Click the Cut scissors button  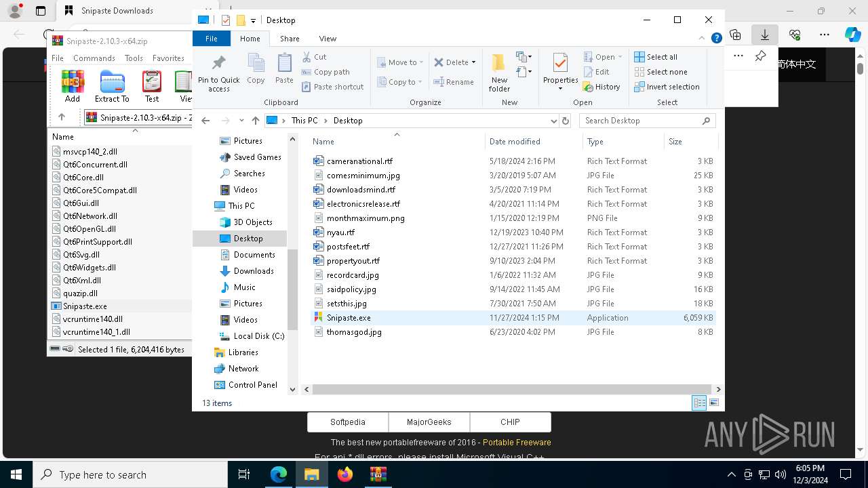(314, 57)
